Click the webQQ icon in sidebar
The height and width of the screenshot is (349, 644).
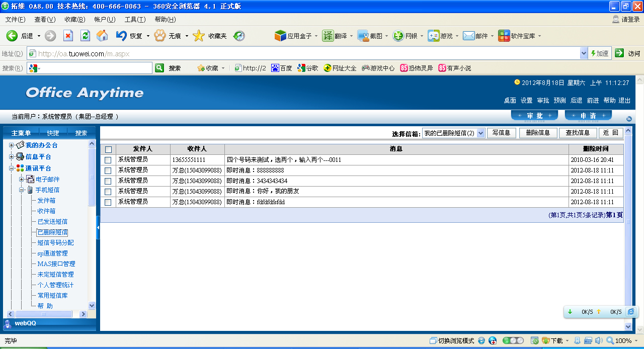8,324
